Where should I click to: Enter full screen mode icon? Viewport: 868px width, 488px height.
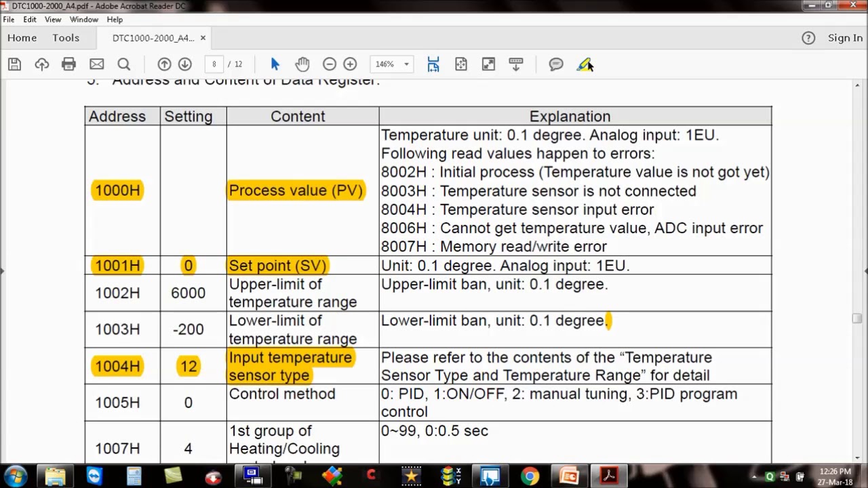(488, 64)
